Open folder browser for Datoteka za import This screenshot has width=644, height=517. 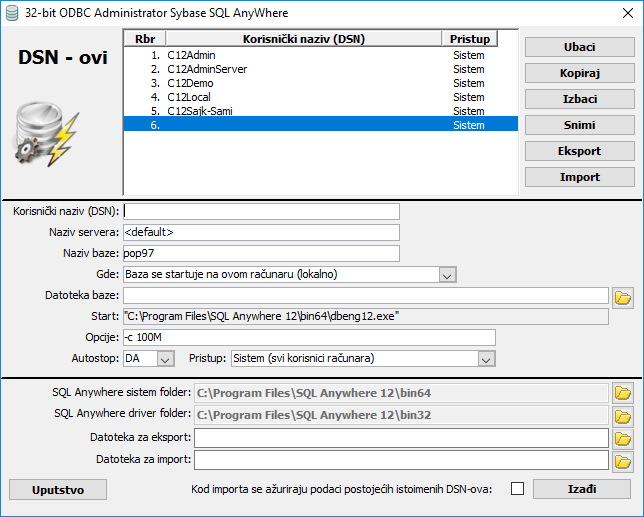click(x=624, y=461)
